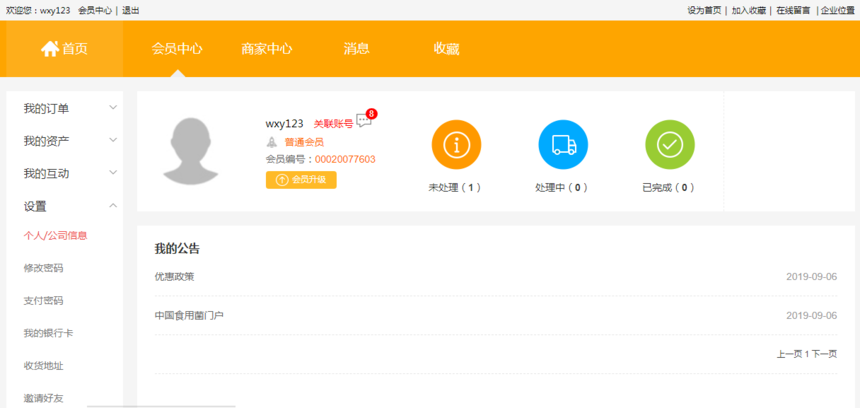Open 在线留言 link
The image size is (860, 408).
[x=793, y=10]
